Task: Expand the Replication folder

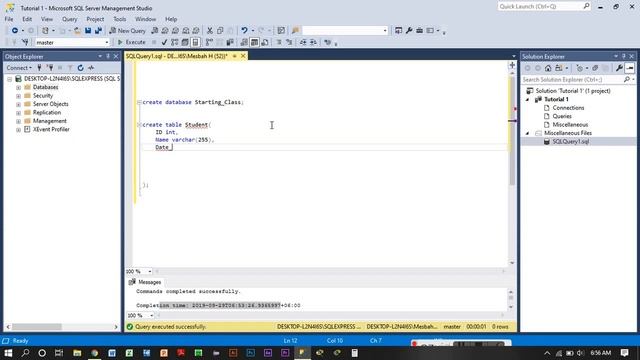Action: point(18,113)
